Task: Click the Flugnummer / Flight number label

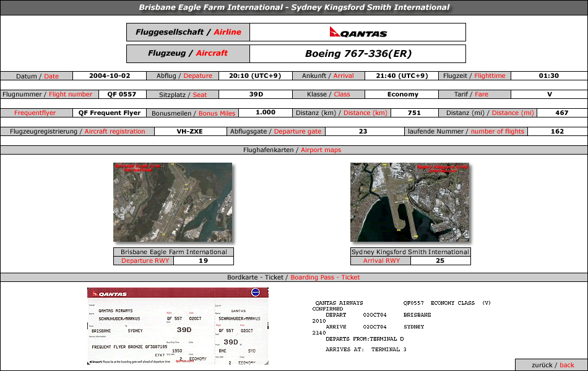Action: [x=47, y=95]
